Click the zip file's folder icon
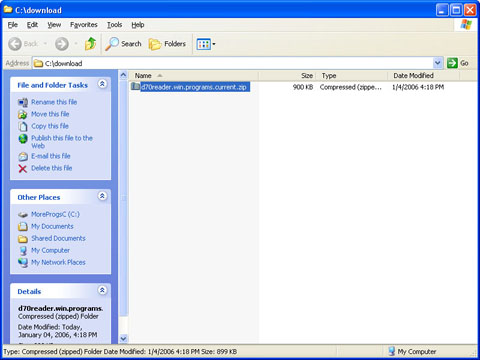This screenshot has height=360, width=480. [135, 87]
